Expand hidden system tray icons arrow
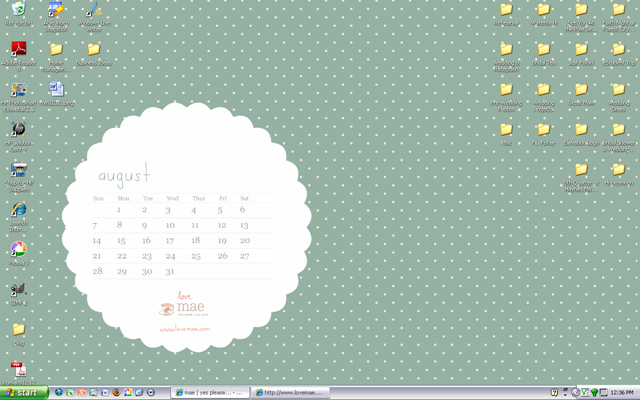Screen dimensions: 640x400 pyautogui.click(x=576, y=393)
